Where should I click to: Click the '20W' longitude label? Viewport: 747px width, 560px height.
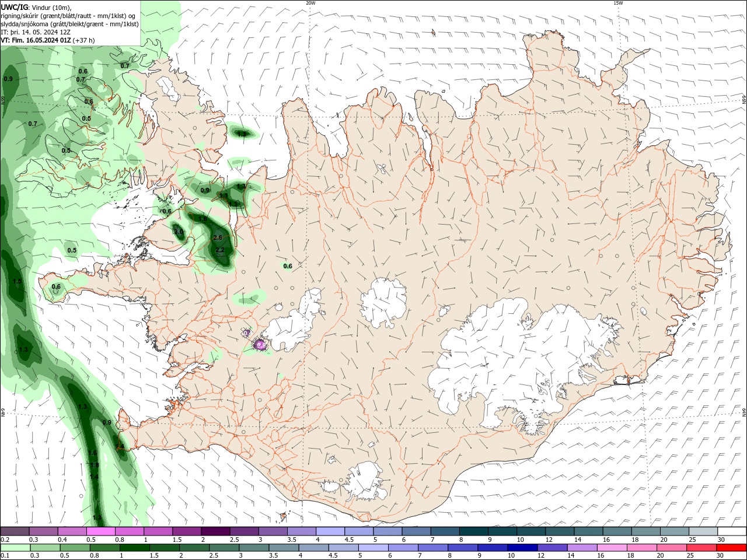pos(310,3)
